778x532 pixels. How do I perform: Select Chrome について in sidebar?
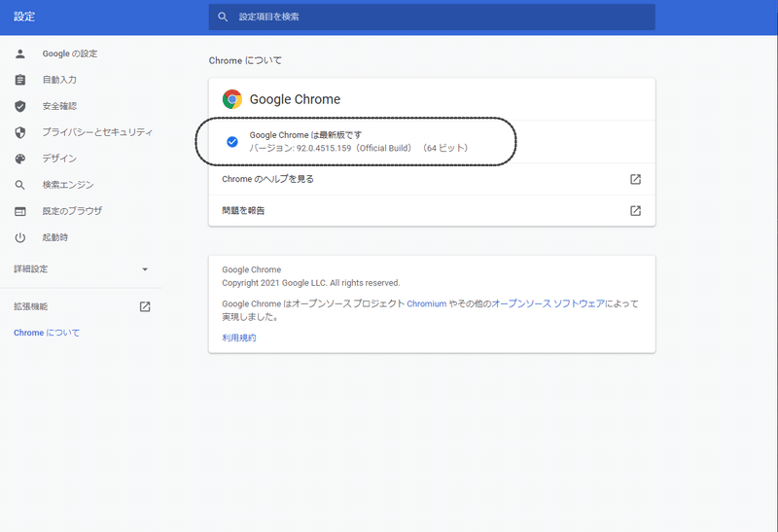(x=47, y=333)
